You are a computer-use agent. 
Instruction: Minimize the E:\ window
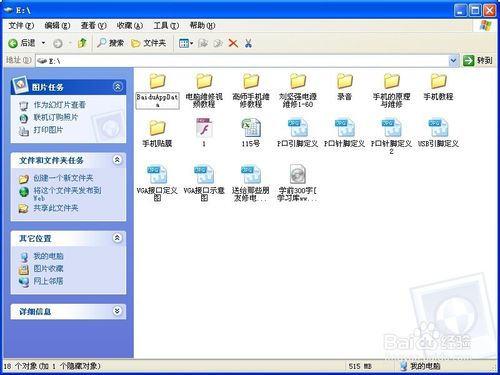click(x=460, y=10)
